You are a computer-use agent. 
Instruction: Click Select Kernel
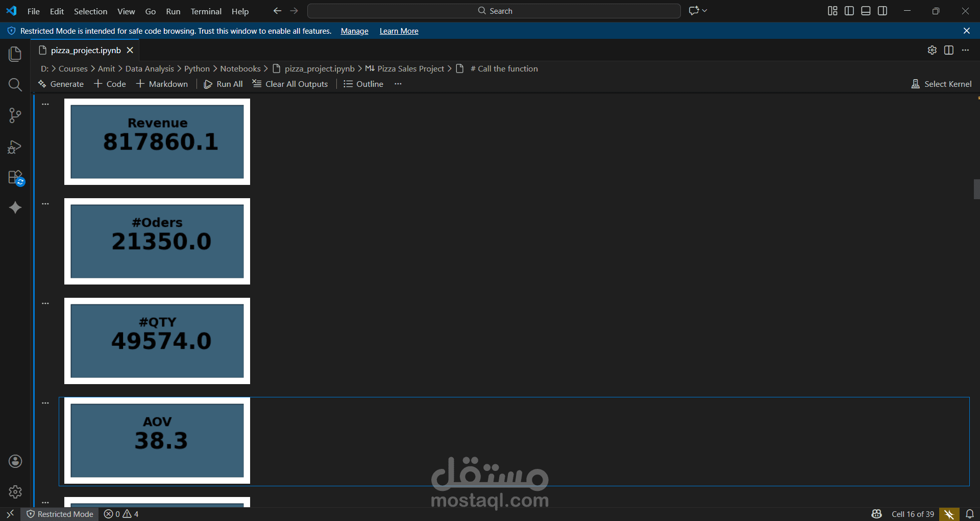tap(941, 84)
